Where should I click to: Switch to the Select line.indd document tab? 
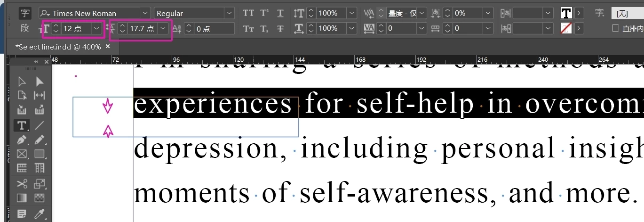[x=58, y=47]
